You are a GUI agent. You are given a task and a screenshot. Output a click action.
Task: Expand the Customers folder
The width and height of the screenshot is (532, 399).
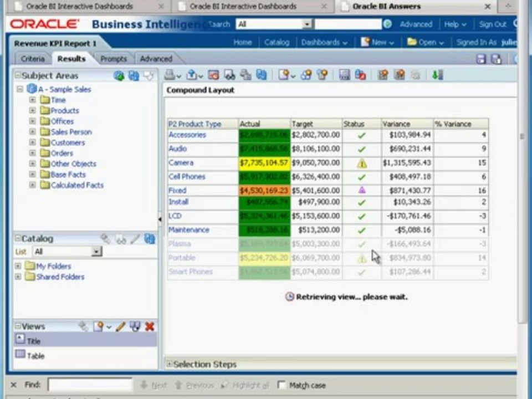click(x=32, y=142)
